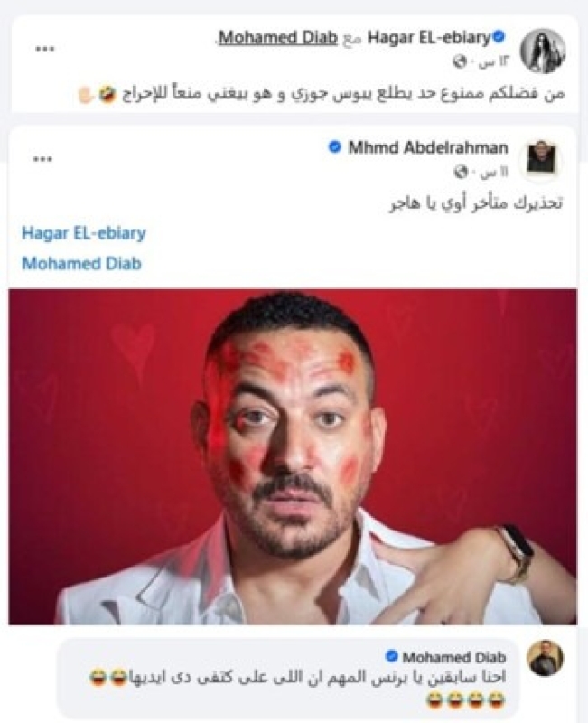588x723 pixels.
Task: Click the laughing emojis in Diab's comment
Action: tap(465, 700)
